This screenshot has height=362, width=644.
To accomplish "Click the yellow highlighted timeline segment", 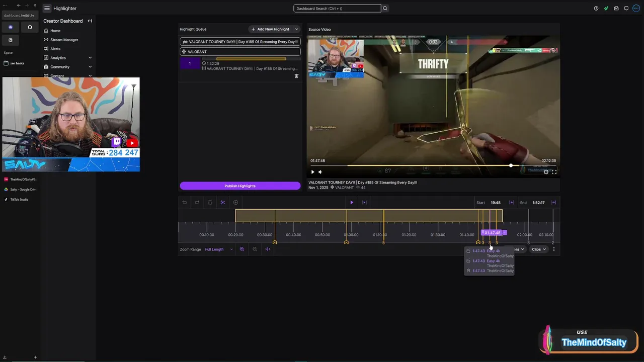I will coord(369,216).
